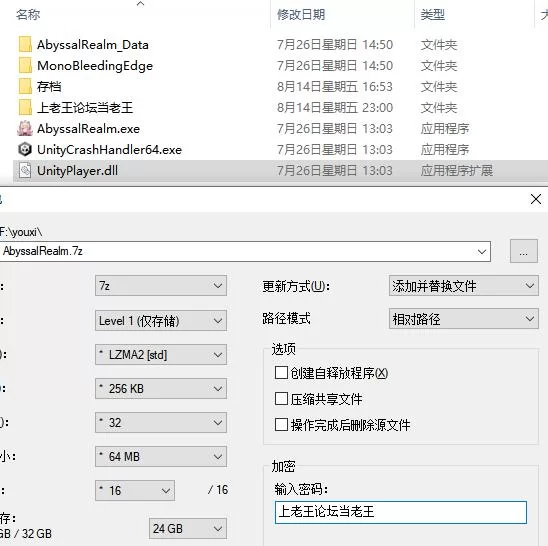Click the 存档 folder icon
The width and height of the screenshot is (548, 546).
25,86
